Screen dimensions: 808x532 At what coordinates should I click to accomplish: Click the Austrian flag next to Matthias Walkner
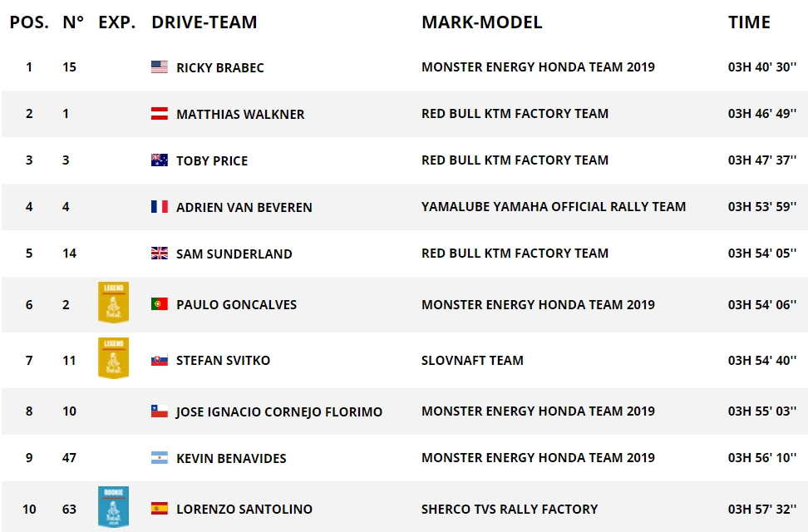160,114
